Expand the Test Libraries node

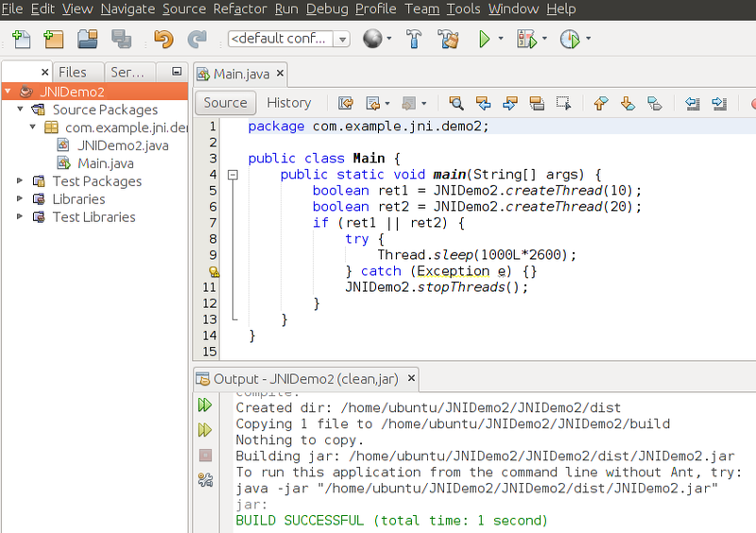pyautogui.click(x=20, y=216)
